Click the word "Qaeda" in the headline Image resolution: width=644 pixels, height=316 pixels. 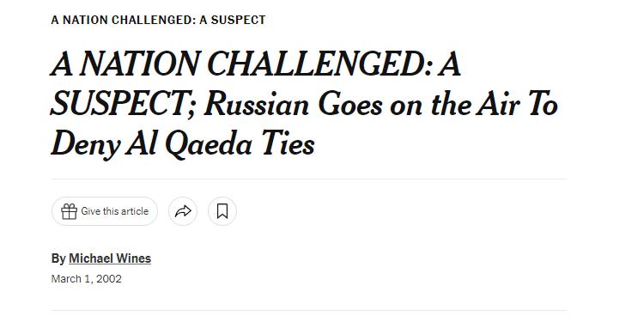pos(209,144)
